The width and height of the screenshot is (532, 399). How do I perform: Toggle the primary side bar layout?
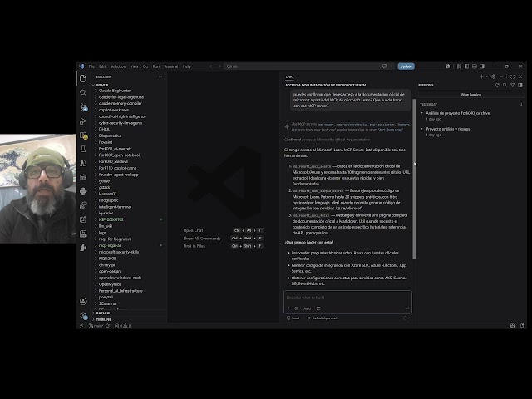467,66
